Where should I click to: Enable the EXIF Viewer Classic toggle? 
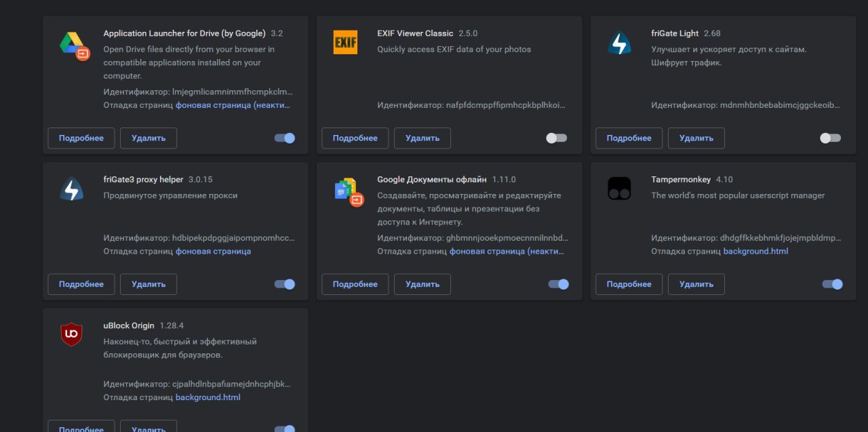pyautogui.click(x=556, y=138)
